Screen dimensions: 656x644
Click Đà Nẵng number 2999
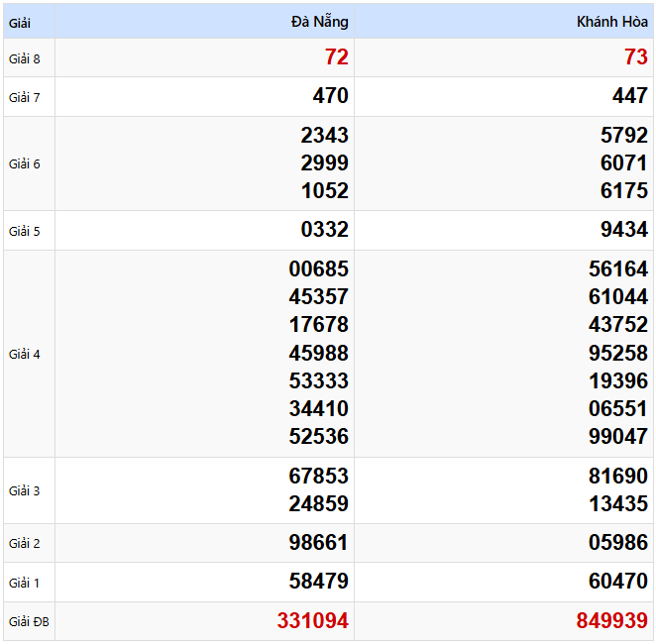[324, 163]
